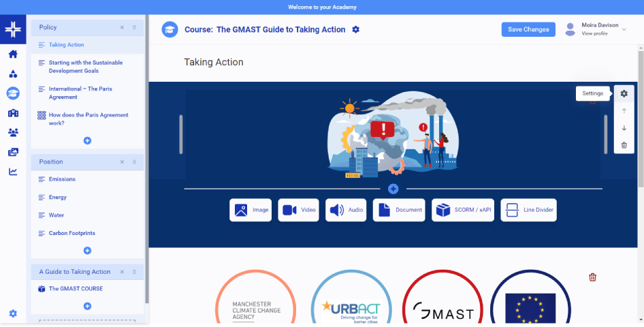Click the course settings gear beside title
The image size is (644, 327).
click(356, 30)
